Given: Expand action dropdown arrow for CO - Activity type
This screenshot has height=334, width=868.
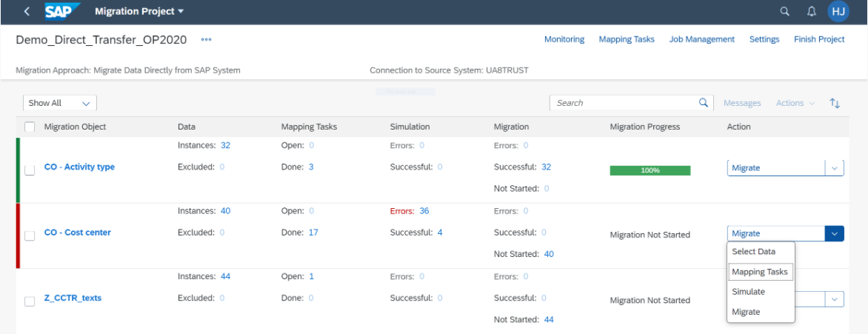Looking at the screenshot, I should click(x=835, y=168).
